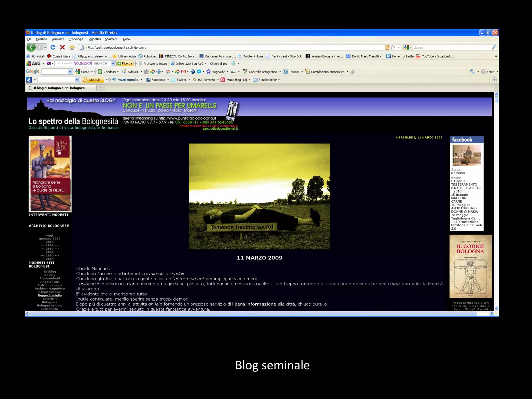Screen dimensions: 532x399
Task: Click the Mangiare Bene a Bologna guide image
Action: [x=50, y=174]
